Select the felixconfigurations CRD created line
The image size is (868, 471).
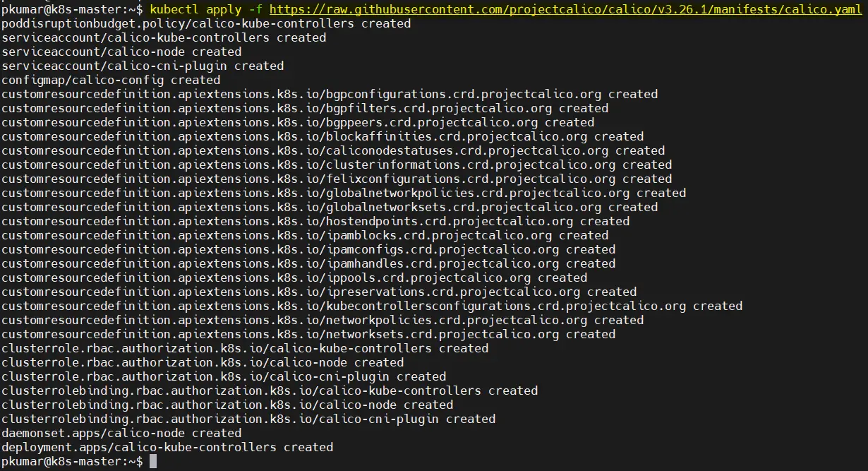337,179
